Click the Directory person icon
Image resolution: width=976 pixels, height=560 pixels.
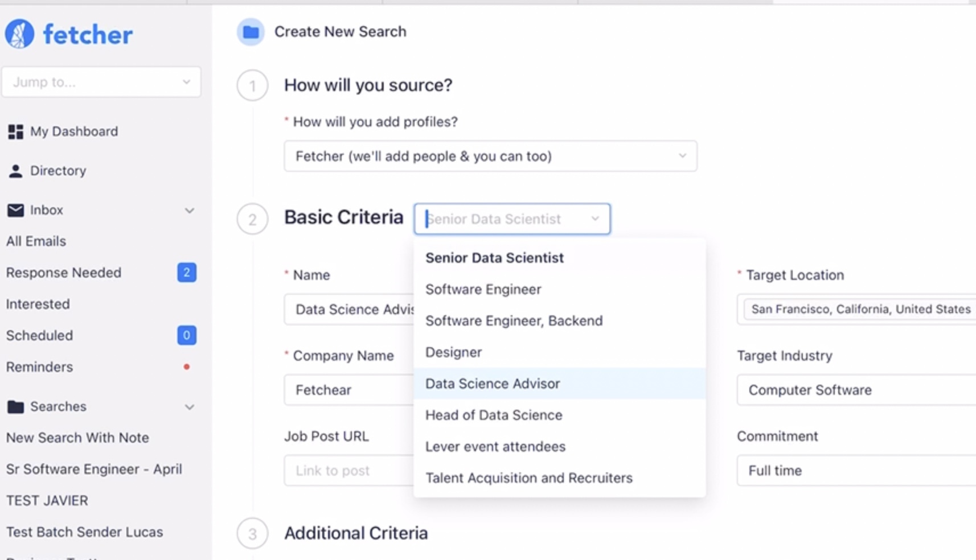15,171
